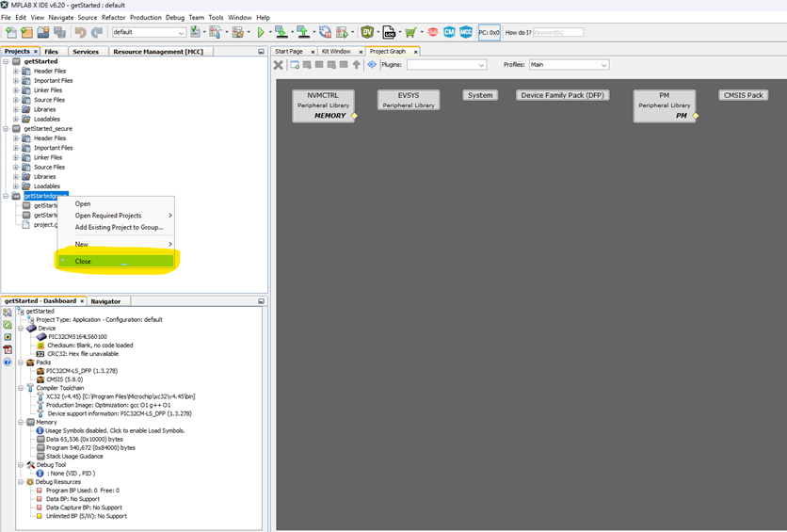Click the blue help icon in Dashboard sidebar
This screenshot has width=787, height=532.
click(x=8, y=362)
